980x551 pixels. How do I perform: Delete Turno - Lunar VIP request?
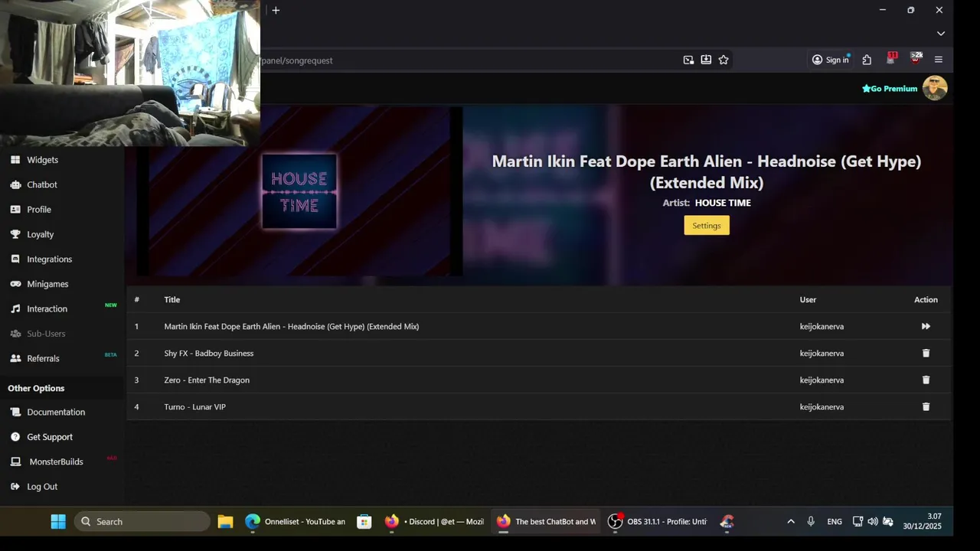(926, 407)
